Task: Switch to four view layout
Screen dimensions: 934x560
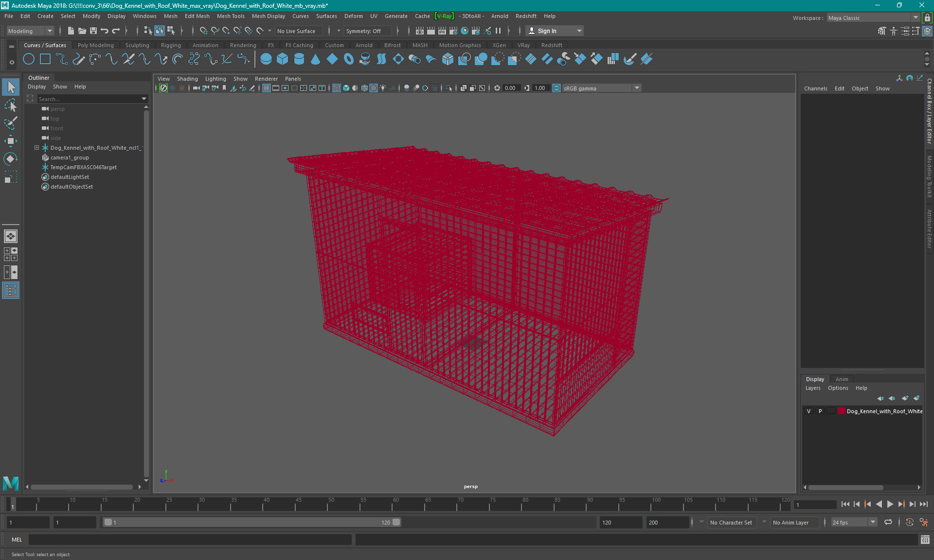Action: click(x=11, y=254)
